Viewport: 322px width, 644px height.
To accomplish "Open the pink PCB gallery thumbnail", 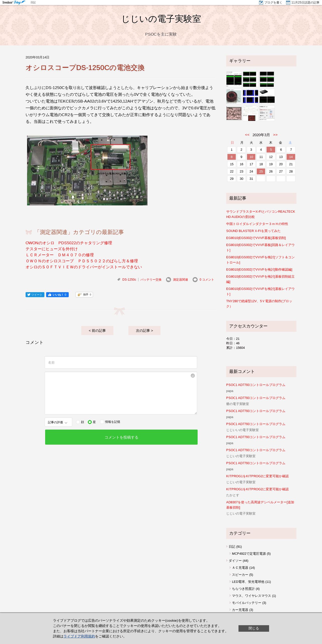I will coord(234,113).
